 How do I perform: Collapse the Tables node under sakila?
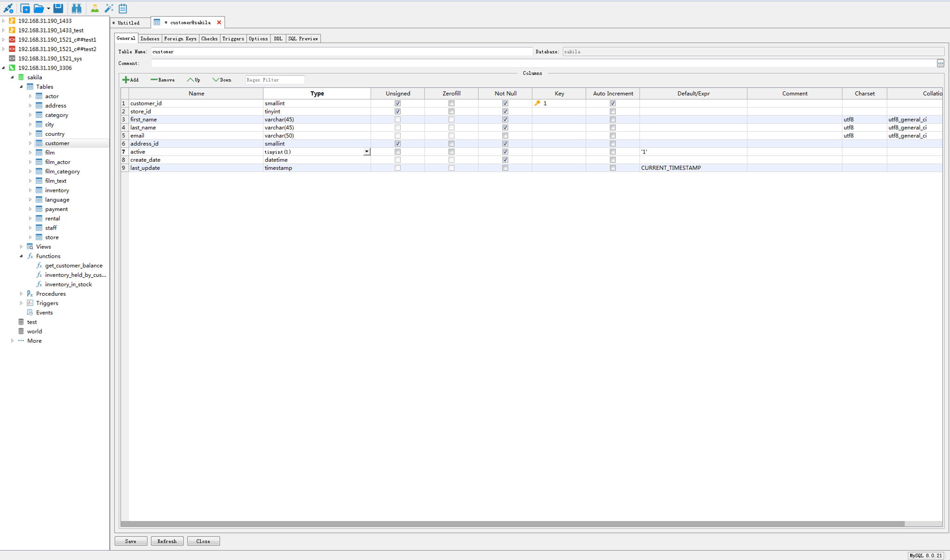pyautogui.click(x=21, y=87)
